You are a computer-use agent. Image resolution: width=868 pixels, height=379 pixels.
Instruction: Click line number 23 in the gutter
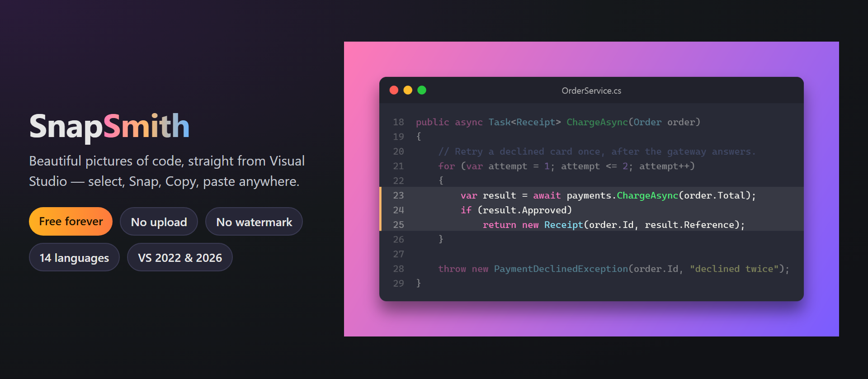click(398, 195)
